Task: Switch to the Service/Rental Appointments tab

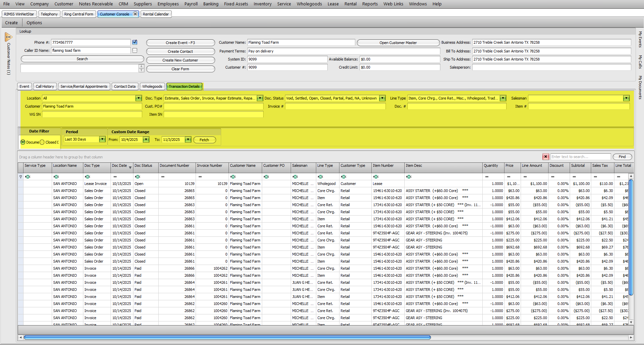Action: coord(84,86)
